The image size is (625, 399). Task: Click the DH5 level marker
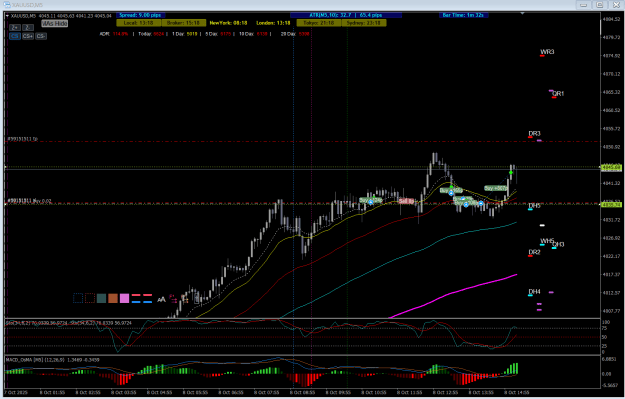point(534,206)
